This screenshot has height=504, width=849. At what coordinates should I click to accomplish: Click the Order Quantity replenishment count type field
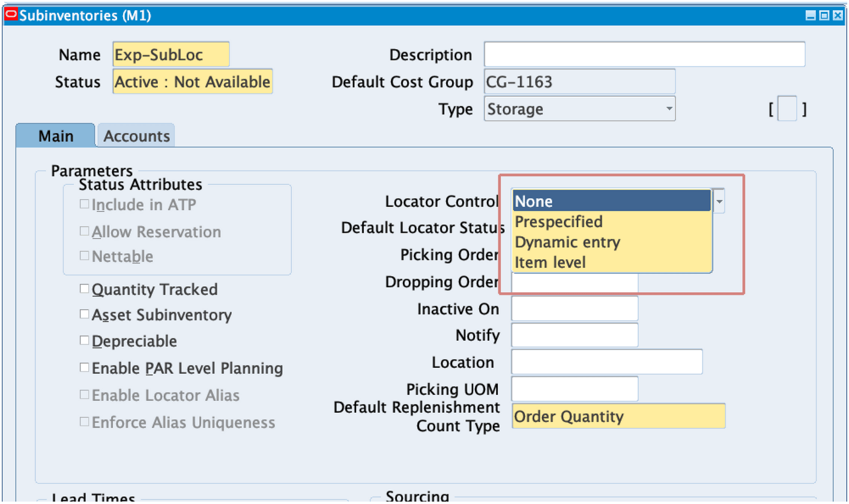pyautogui.click(x=618, y=416)
